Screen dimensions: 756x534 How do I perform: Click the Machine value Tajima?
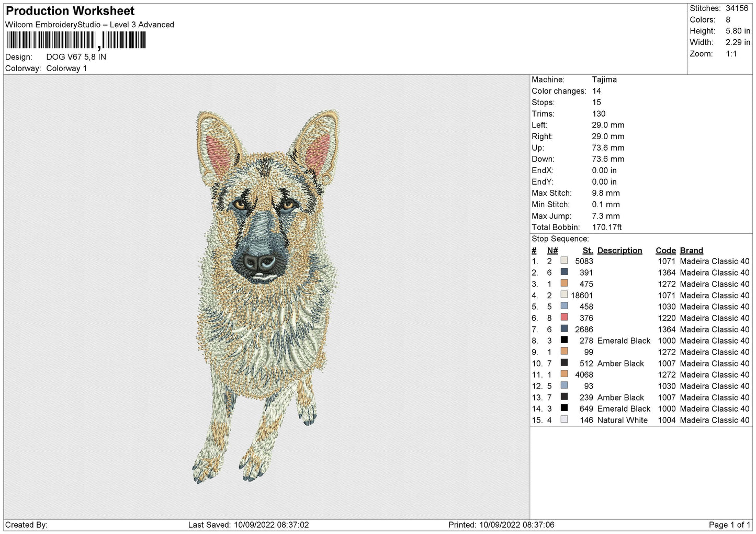tap(604, 79)
